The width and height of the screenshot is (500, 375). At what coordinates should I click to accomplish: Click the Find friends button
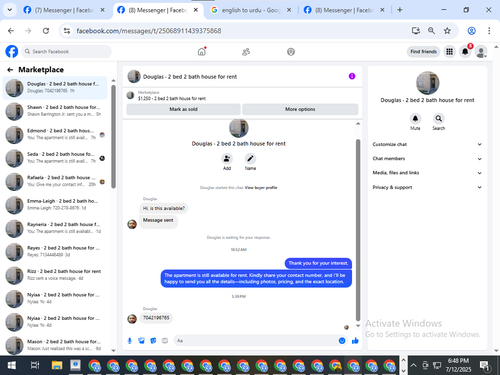(423, 52)
